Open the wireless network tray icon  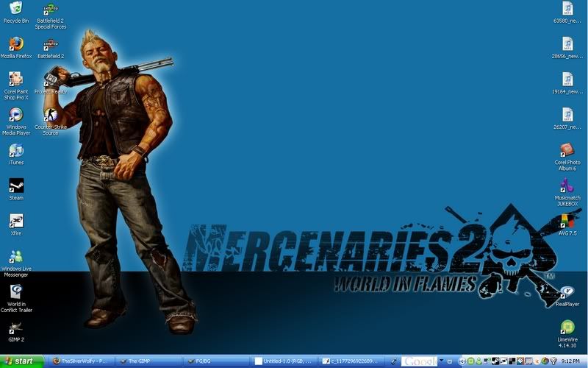click(554, 361)
